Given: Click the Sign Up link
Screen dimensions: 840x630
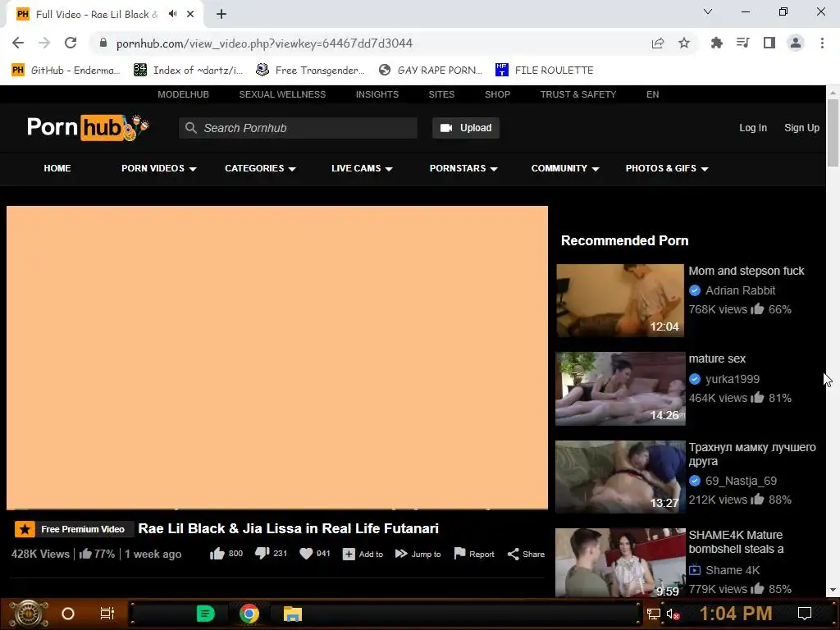Looking at the screenshot, I should click(801, 128).
